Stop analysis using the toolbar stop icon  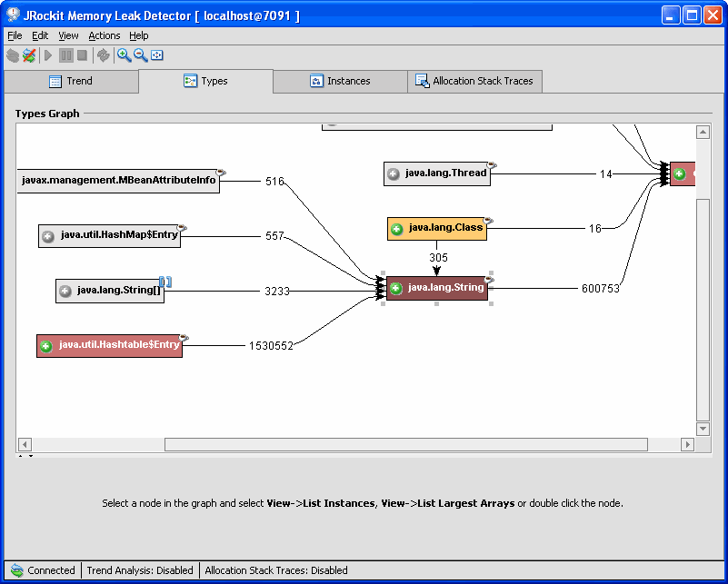pyautogui.click(x=82, y=55)
